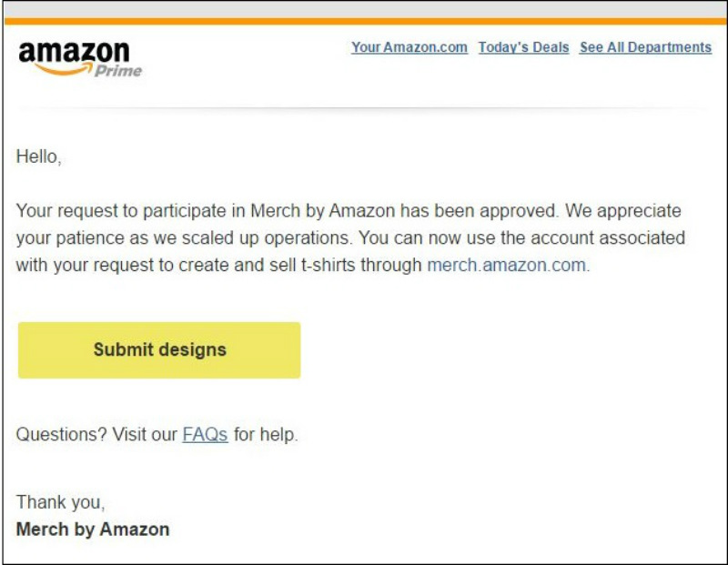Click the bold Merch by Amazon signature

[93, 529]
